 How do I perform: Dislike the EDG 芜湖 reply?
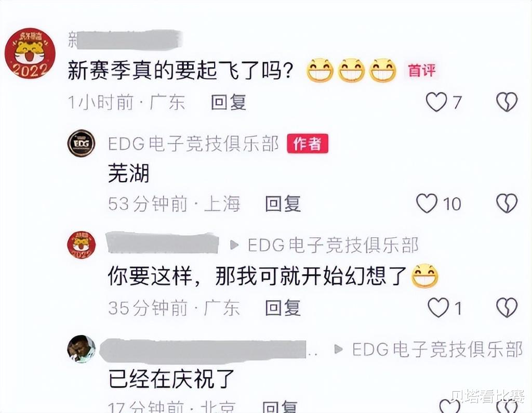tap(507, 203)
